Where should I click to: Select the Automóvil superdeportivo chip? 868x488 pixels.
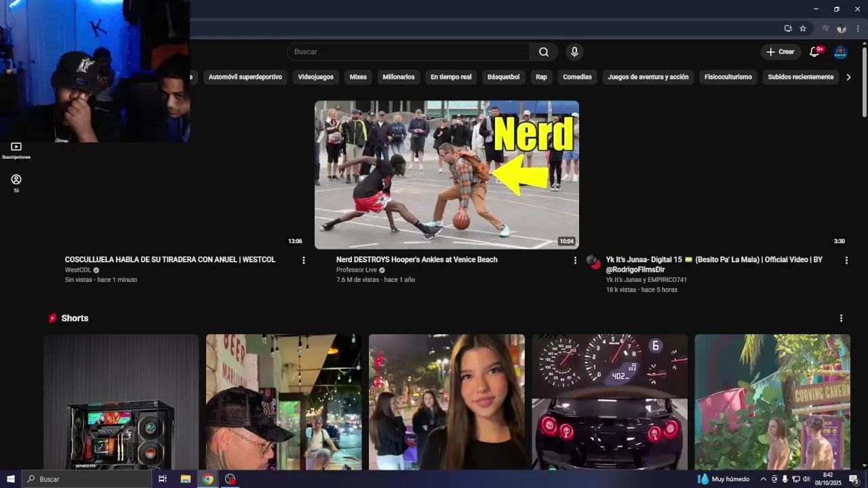(x=245, y=77)
